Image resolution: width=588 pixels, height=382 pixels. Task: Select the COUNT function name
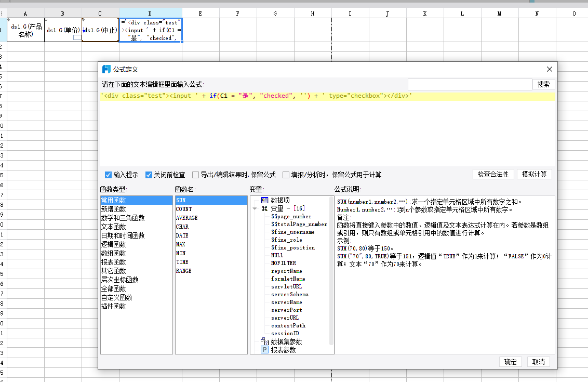[211, 209]
